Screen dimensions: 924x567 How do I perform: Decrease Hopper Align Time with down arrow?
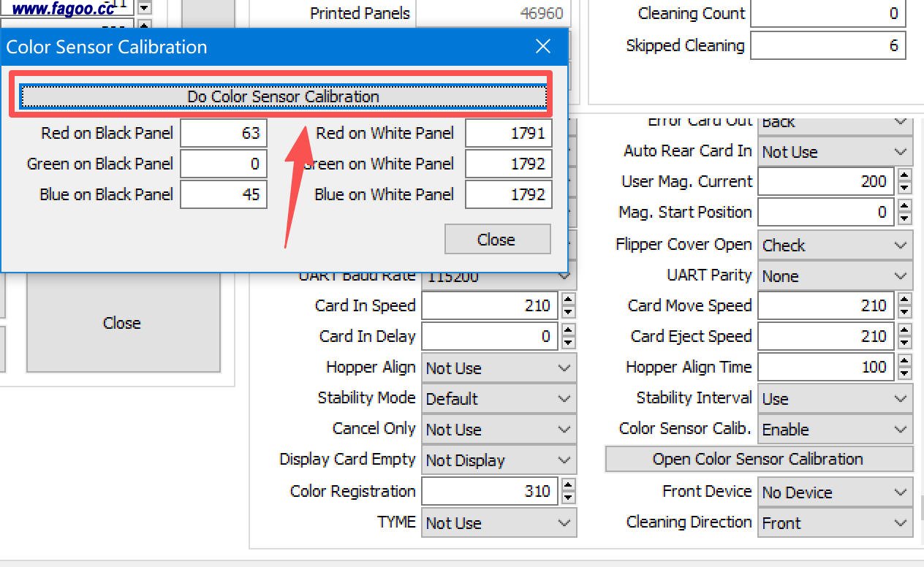click(905, 373)
